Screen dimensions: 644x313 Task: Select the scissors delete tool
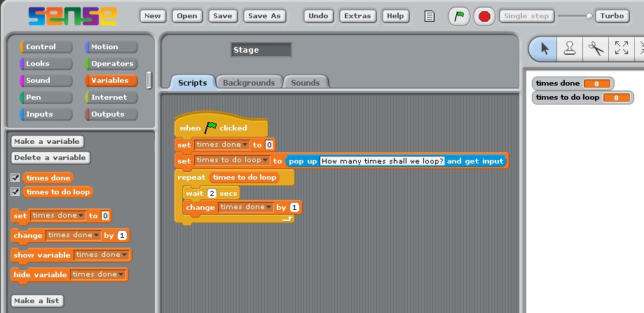tap(596, 49)
